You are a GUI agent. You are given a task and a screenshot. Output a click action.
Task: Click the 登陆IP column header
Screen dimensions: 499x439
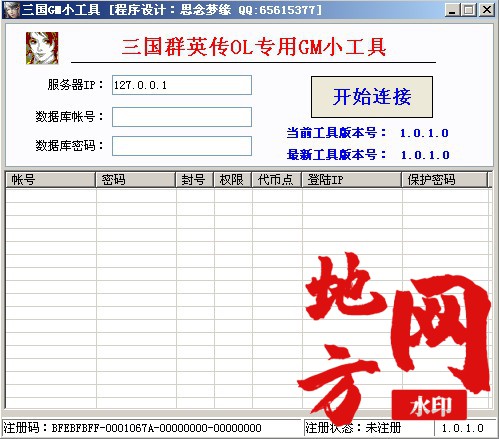pyautogui.click(x=352, y=180)
